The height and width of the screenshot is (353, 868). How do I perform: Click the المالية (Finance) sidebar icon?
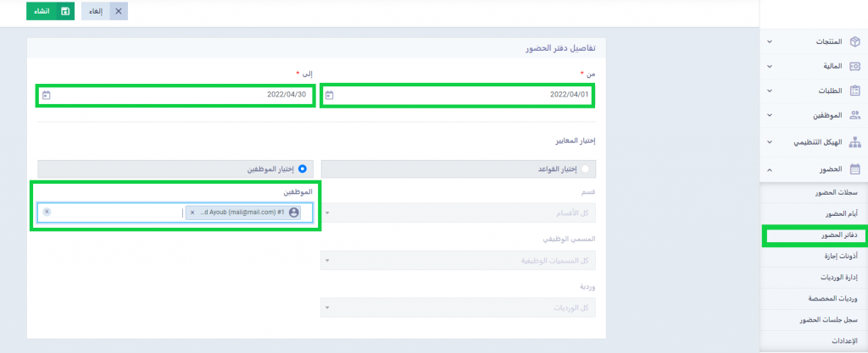(x=854, y=65)
